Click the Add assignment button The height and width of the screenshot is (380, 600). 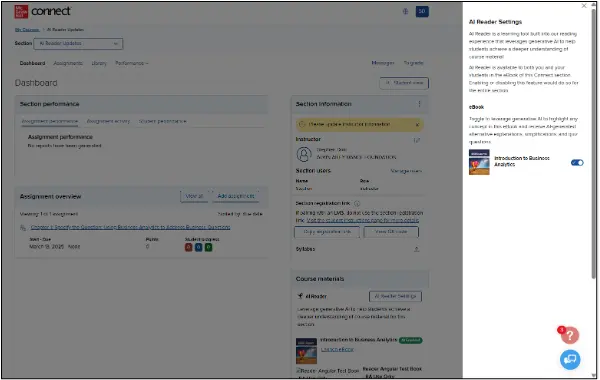click(236, 196)
